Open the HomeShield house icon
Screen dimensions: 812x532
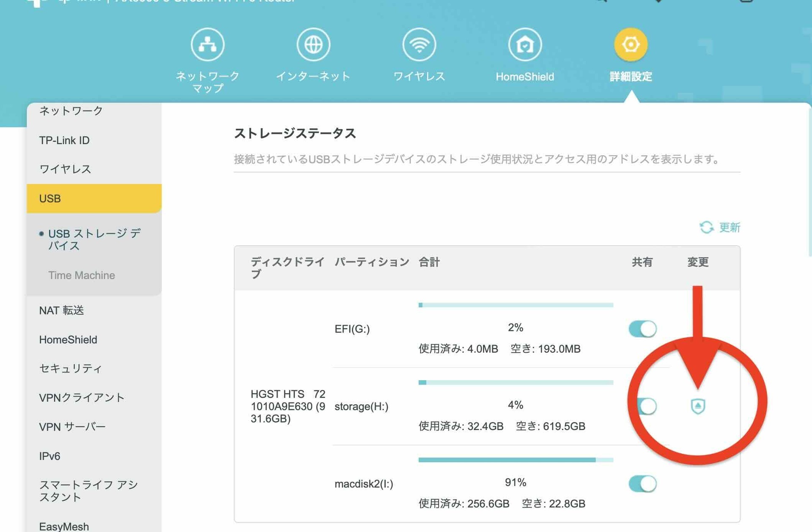tap(525, 44)
